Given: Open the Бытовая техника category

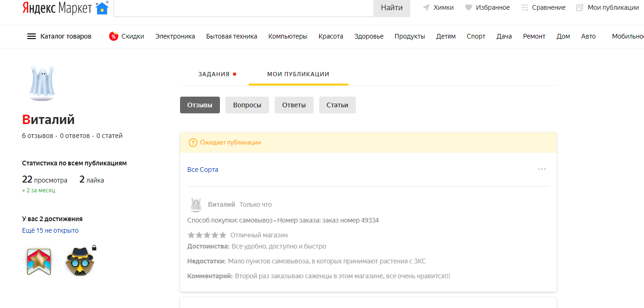Looking at the screenshot, I should click(232, 36).
